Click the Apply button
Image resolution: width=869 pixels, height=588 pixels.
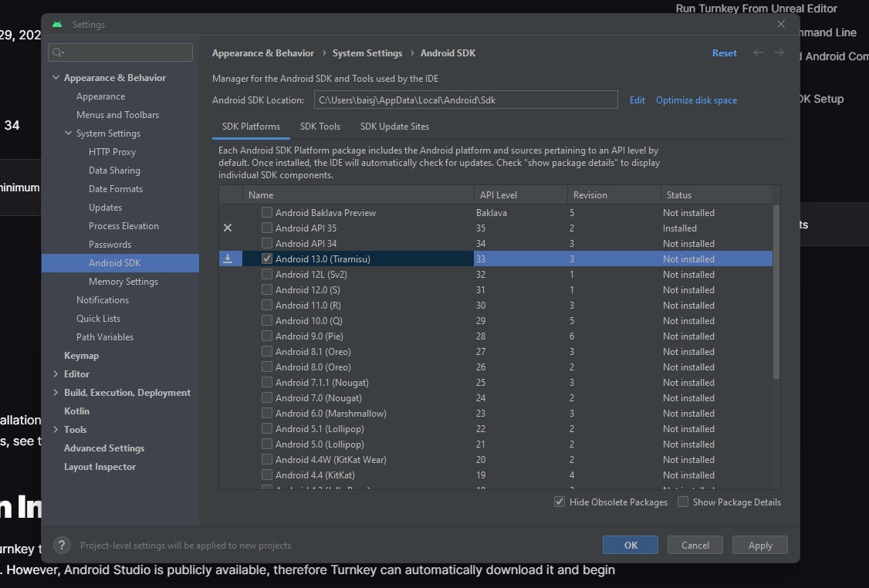tap(760, 546)
